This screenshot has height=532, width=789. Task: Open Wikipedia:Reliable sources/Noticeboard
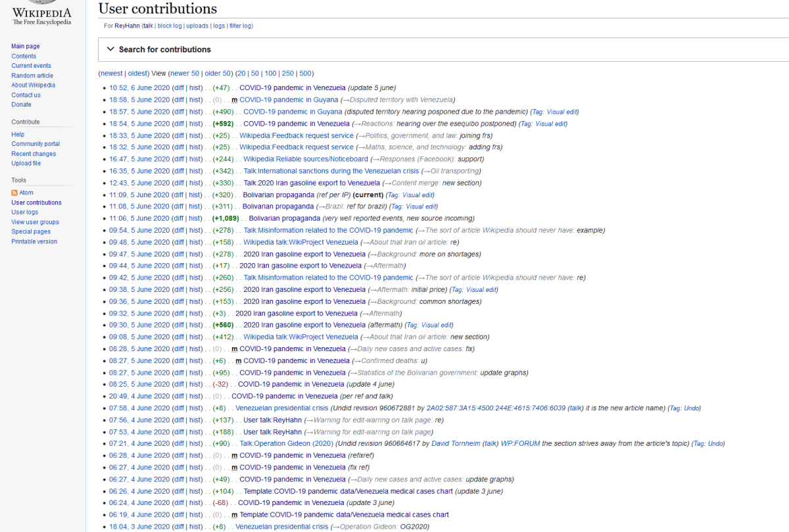point(306,159)
